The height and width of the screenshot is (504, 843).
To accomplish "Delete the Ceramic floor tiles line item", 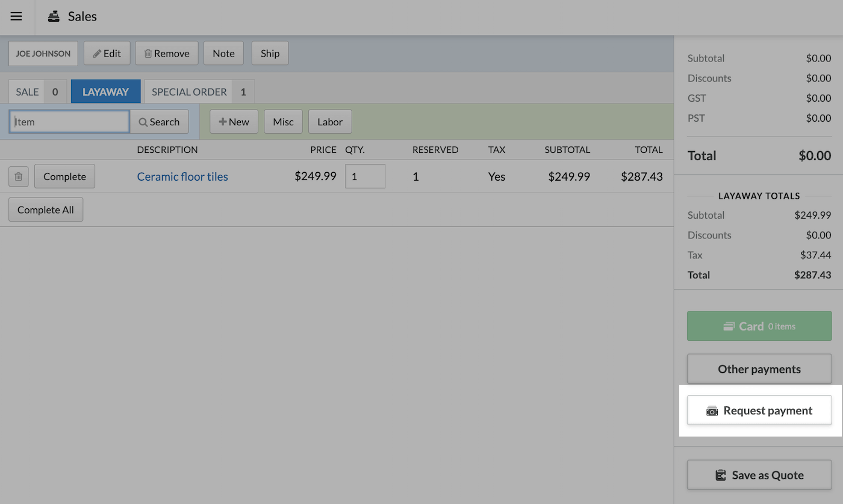I will tap(18, 176).
